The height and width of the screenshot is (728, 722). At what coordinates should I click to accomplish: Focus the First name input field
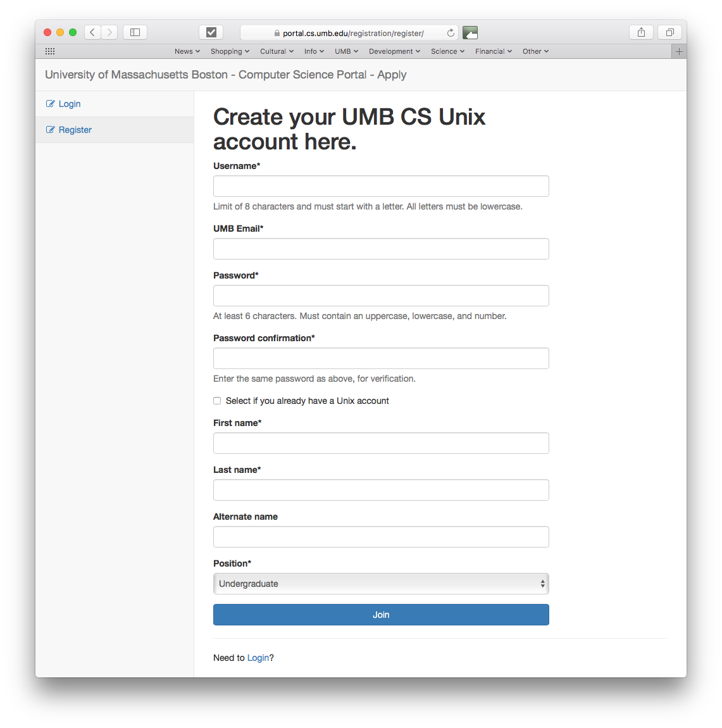[381, 443]
